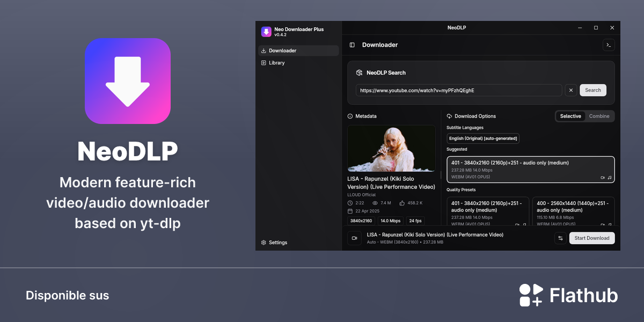Maximize the NeoDLP window
Viewport: 644px width, 322px height.
pos(596,27)
